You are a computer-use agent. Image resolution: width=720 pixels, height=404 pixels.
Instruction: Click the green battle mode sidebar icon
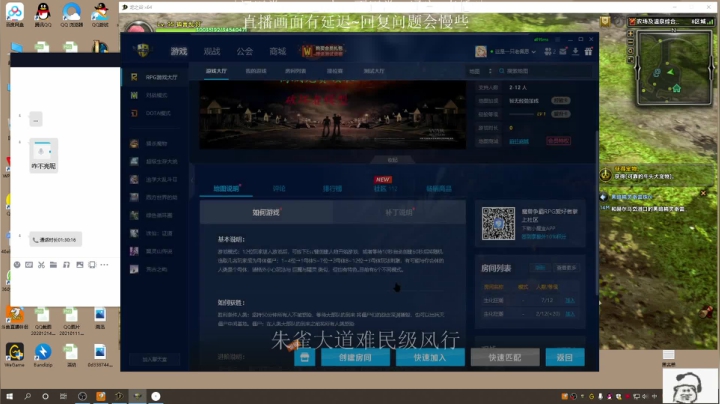(x=134, y=95)
